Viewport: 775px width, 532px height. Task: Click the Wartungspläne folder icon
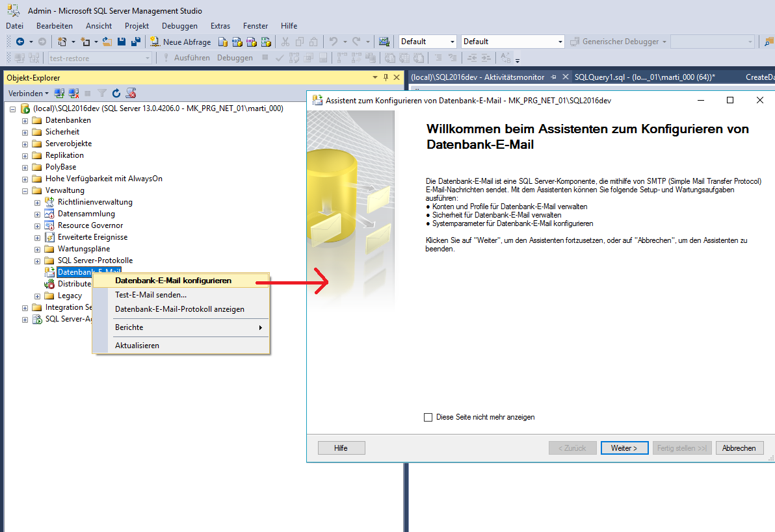(49, 249)
